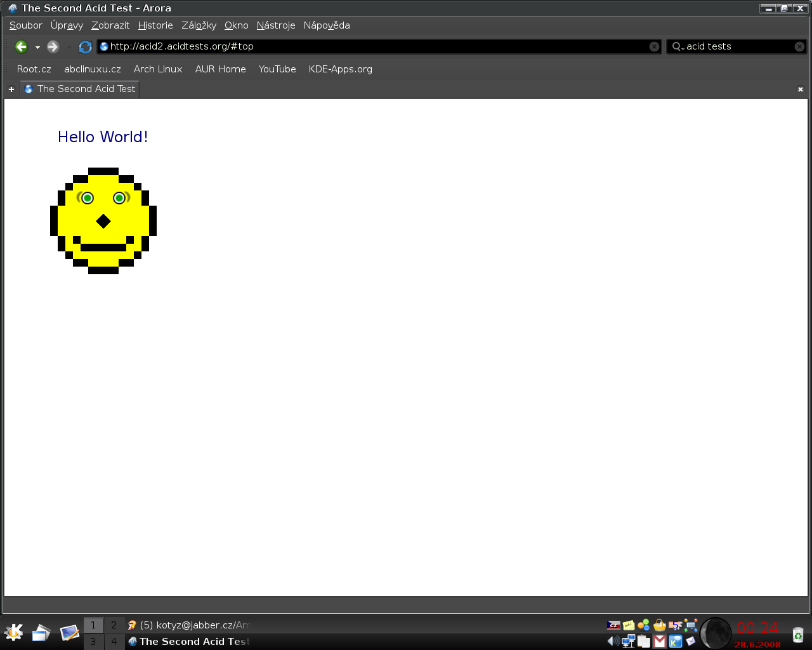This screenshot has height=650, width=812.
Task: Click the smiley face's black diamond nose
Action: pos(103,221)
